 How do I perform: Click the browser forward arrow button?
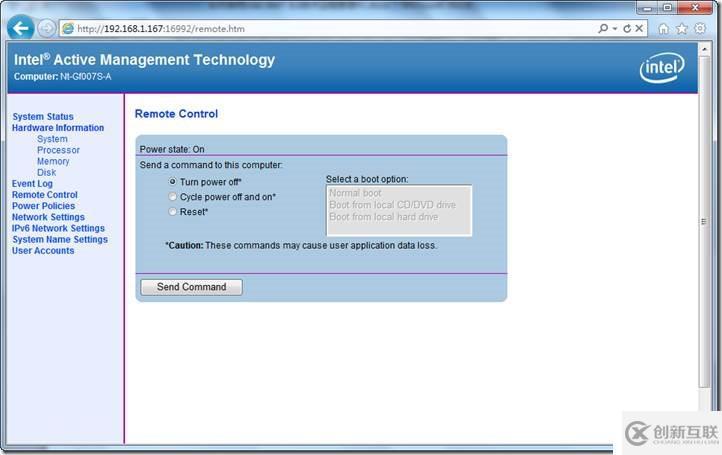point(46,29)
